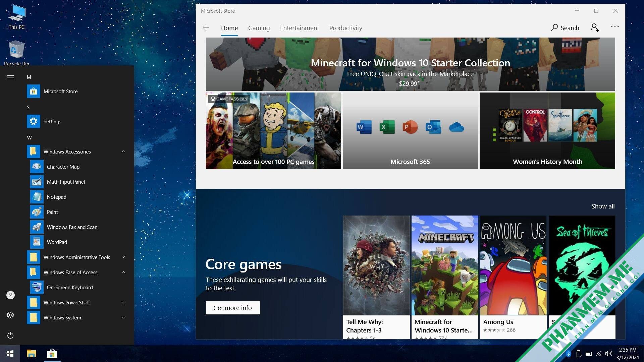Expand the Windows PowerShell folder
Screen dimensions: 644x362
click(x=123, y=302)
